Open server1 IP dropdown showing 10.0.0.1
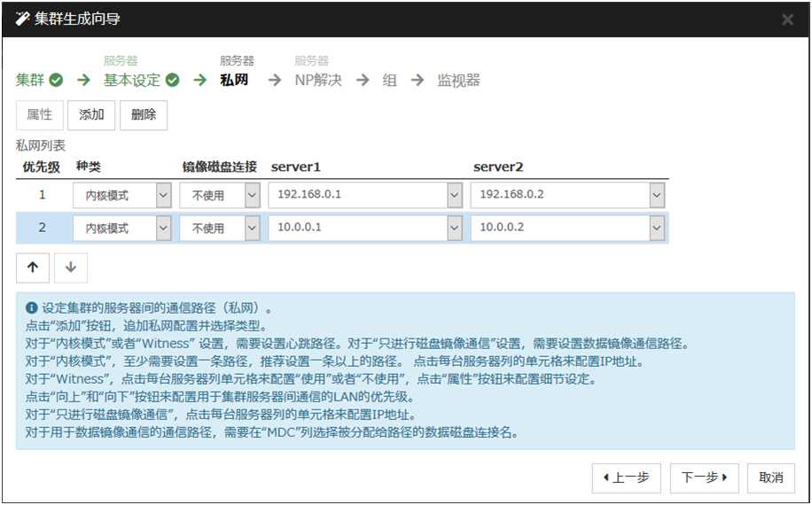This screenshot has height=505, width=812. [455, 229]
